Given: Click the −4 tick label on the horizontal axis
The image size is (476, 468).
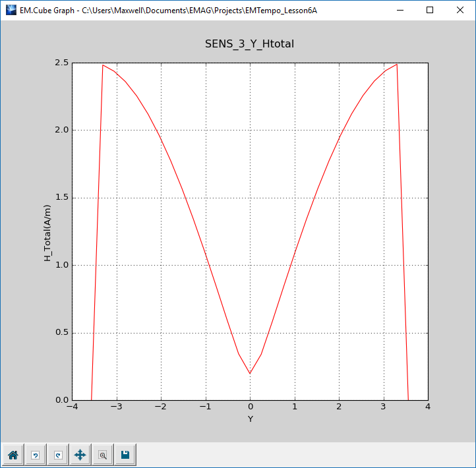Looking at the screenshot, I should (73, 407).
